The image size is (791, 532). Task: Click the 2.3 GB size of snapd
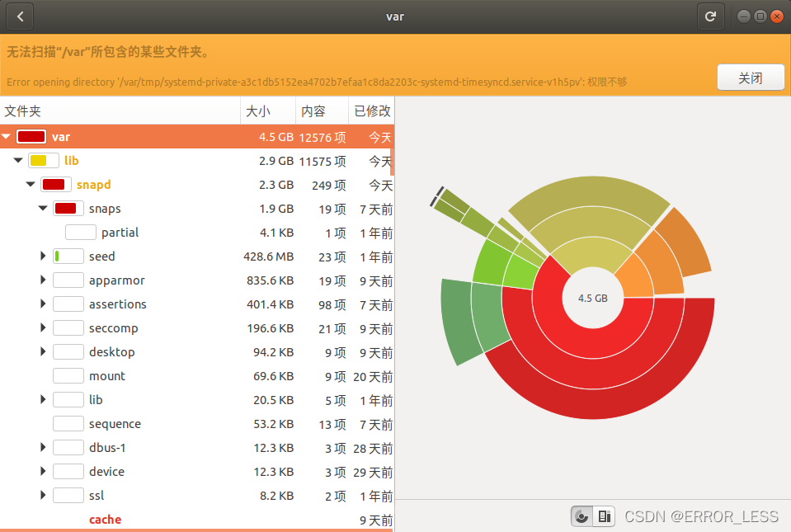click(x=276, y=185)
